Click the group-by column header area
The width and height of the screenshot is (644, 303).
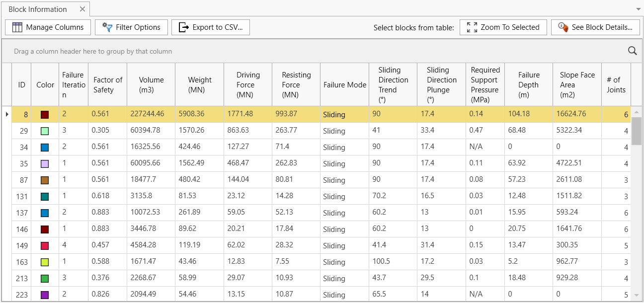click(x=199, y=51)
